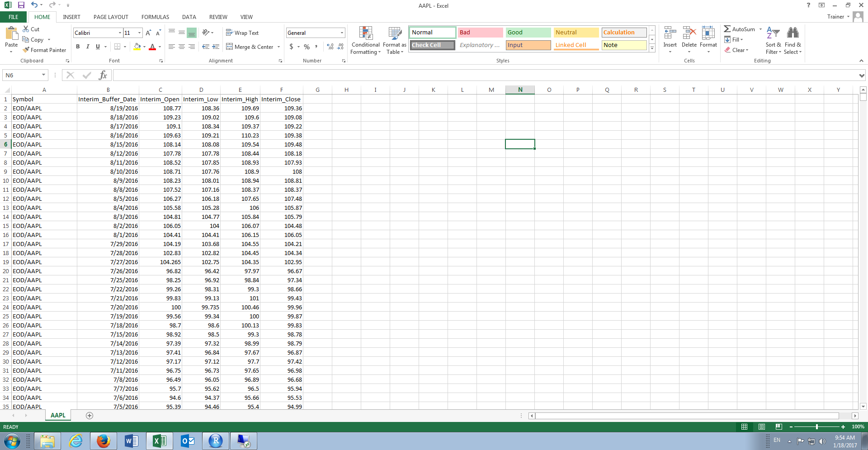Viewport: 868px width, 450px height.
Task: Click Delete Cells icon
Action: click(689, 33)
